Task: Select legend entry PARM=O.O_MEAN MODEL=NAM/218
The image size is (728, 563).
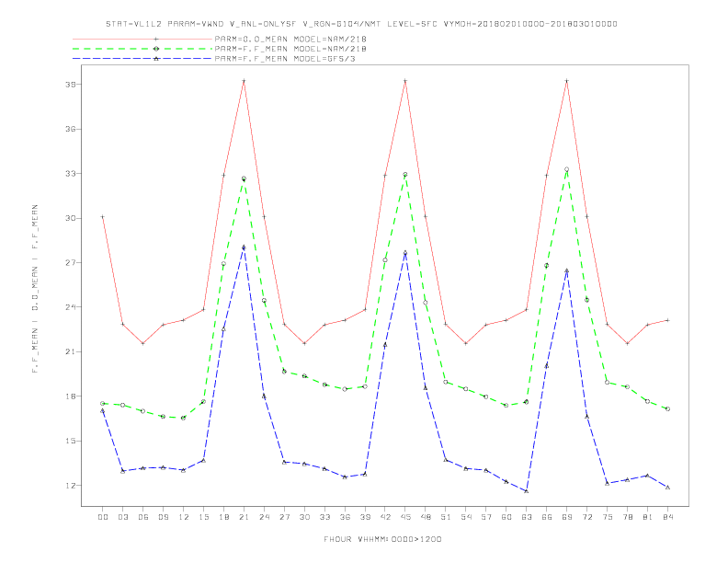Action: [290, 39]
